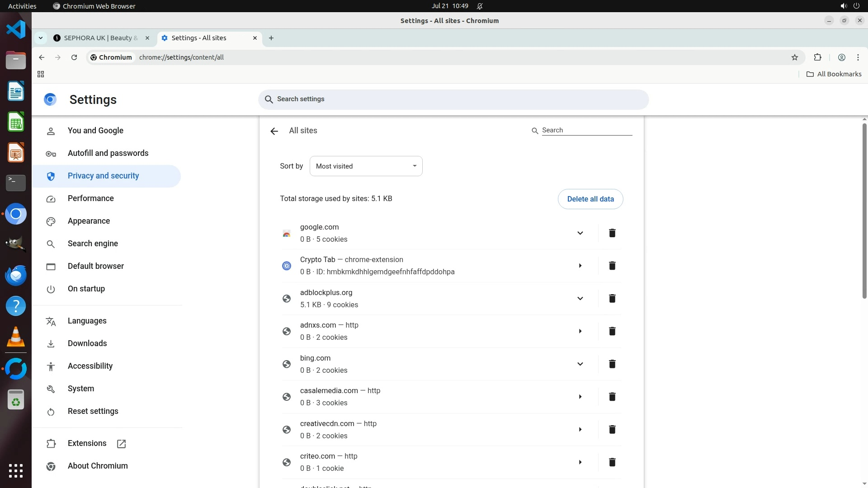The image size is (868, 488).
Task: Switch to the SEPHORA UK tab
Action: pyautogui.click(x=100, y=38)
